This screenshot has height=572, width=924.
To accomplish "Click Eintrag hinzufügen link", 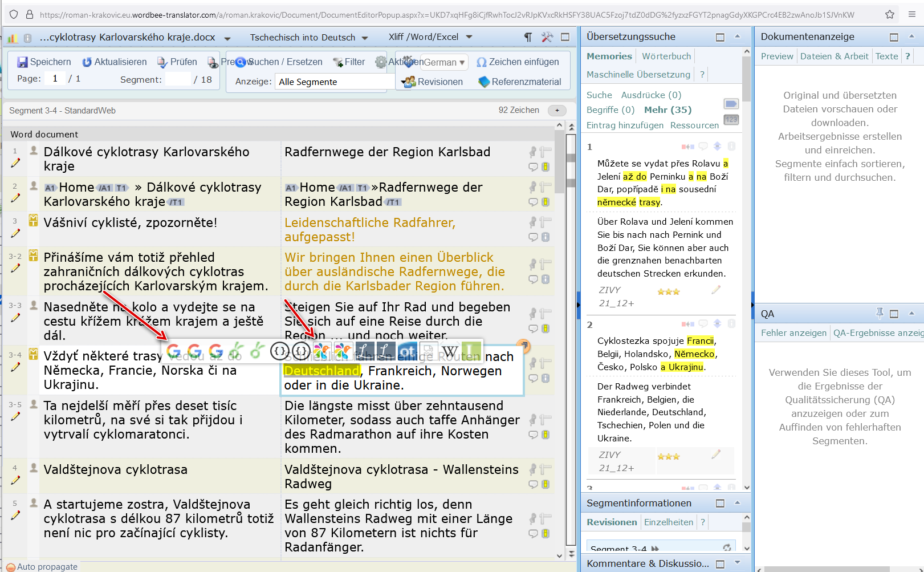I will (x=625, y=125).
